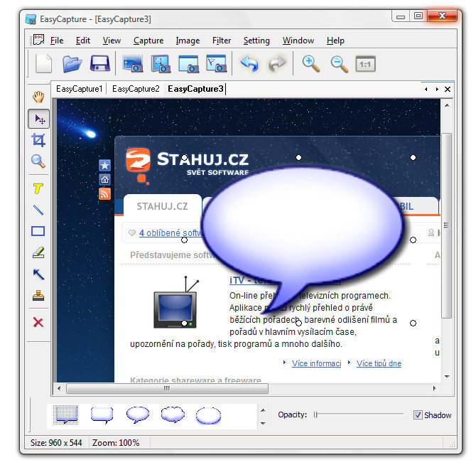Undo the last action
This screenshot has width=476, height=465.
(249, 64)
